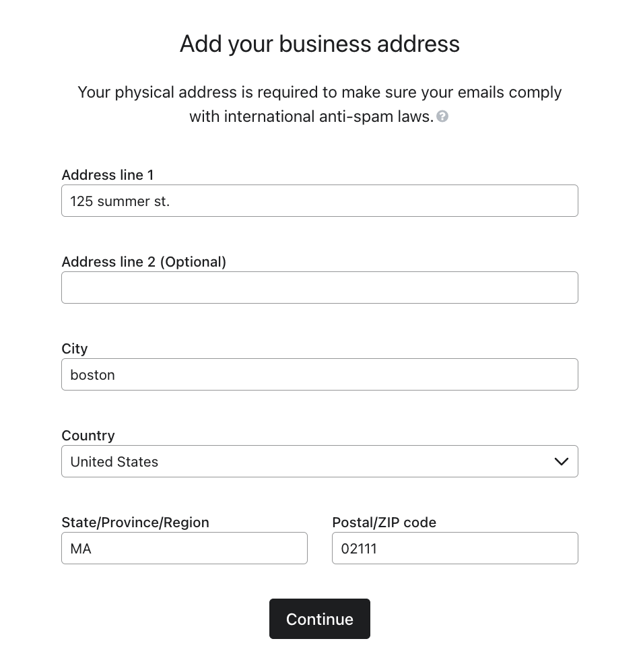Viewport: 641px width, 672px height.
Task: Select the text 125 summer st.
Action: [x=120, y=201]
